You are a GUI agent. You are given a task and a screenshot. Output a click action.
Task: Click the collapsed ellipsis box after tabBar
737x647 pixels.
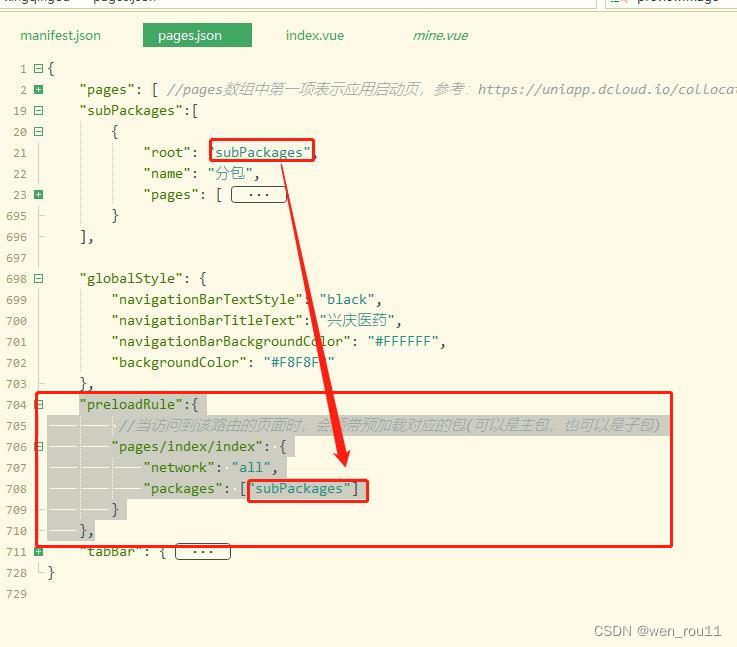(203, 552)
